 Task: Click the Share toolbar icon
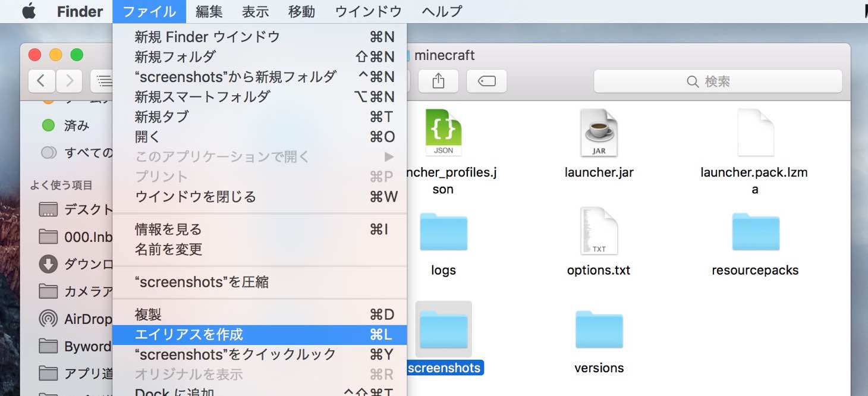(438, 81)
